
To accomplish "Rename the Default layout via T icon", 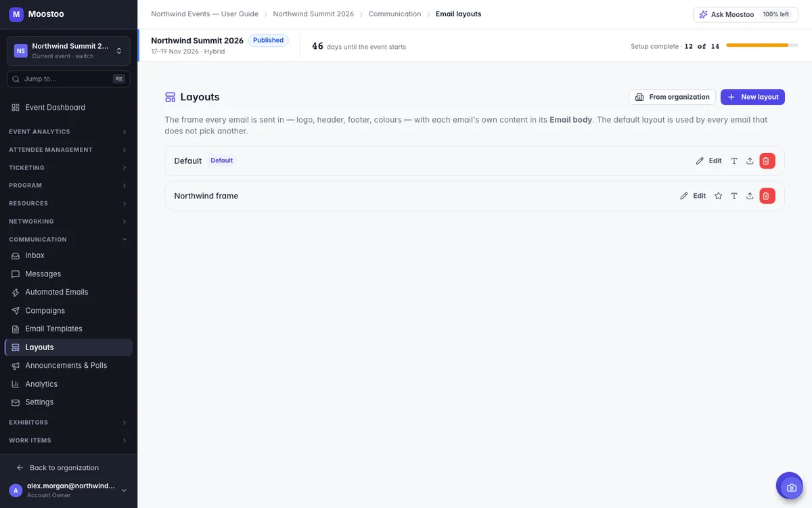I will (734, 161).
